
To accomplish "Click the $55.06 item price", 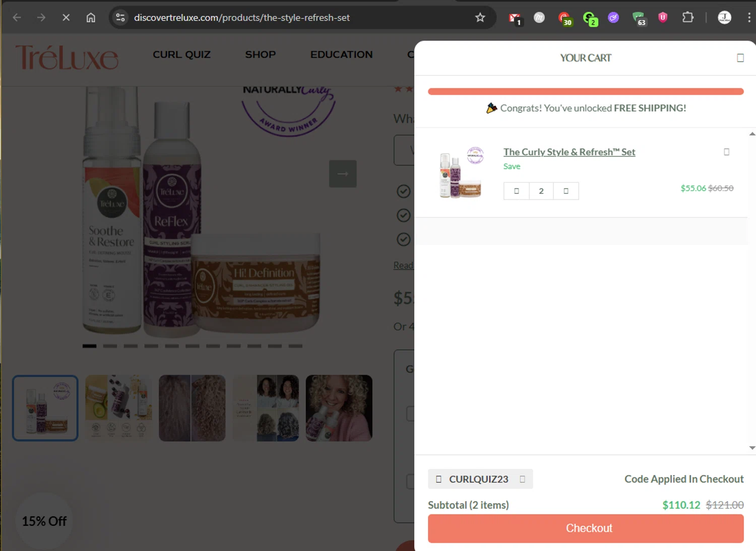I will point(693,188).
